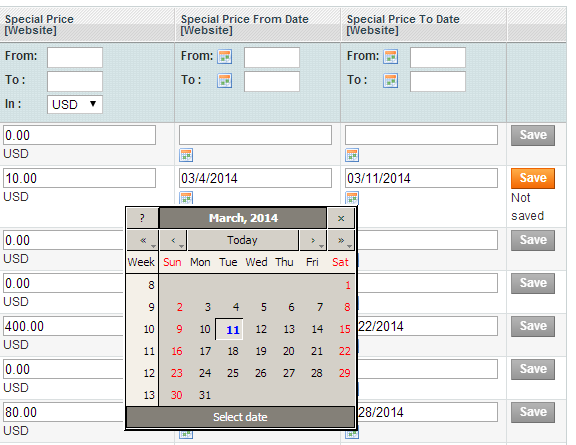Go to previous year in calendar
Screen dimensions: 576x445
(143, 240)
